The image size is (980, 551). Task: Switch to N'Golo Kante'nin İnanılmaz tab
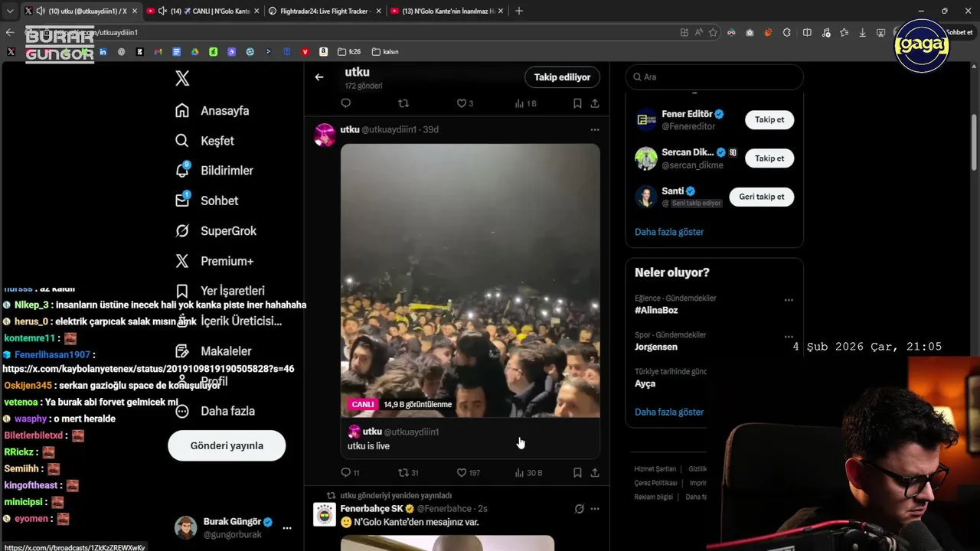pyautogui.click(x=446, y=11)
